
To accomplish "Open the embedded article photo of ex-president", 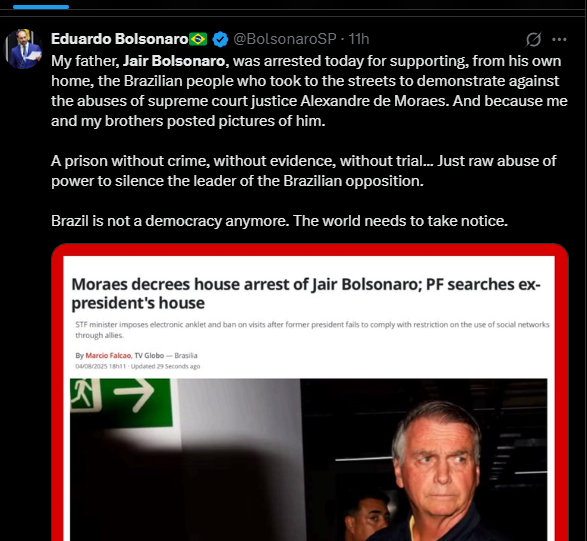I will (308, 459).
